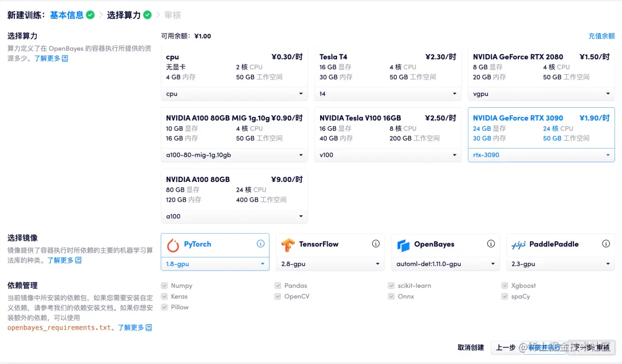
Task: Go to the 基本信息 step
Action: pos(67,15)
